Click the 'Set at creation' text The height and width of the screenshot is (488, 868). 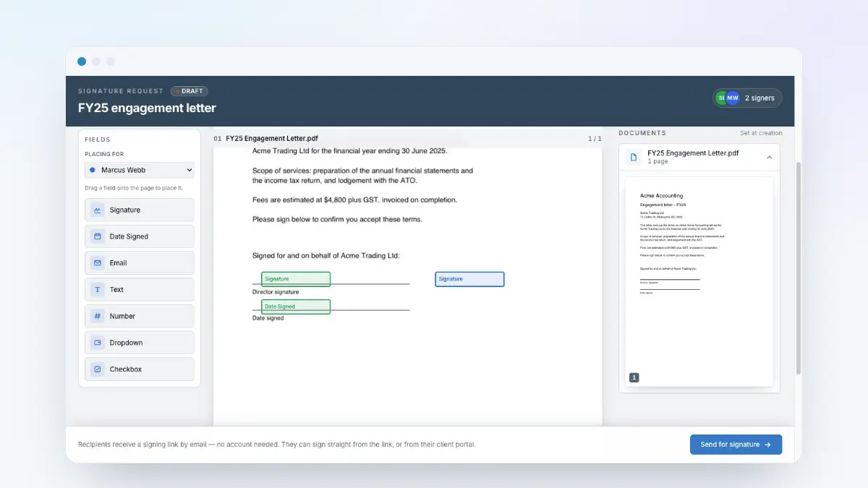(761, 133)
